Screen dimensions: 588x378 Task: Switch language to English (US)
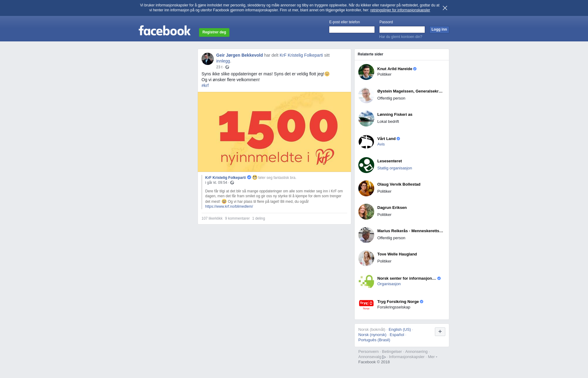[x=400, y=330]
